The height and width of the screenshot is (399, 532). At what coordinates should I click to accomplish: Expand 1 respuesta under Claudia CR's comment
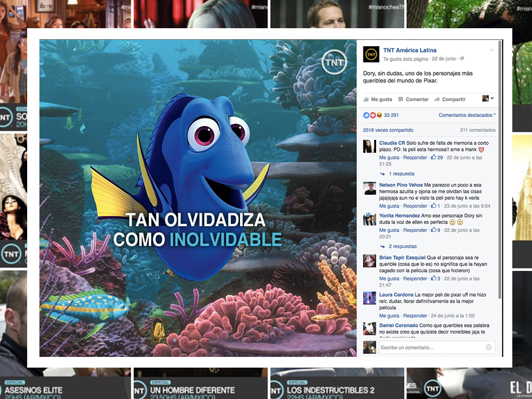tap(397, 174)
